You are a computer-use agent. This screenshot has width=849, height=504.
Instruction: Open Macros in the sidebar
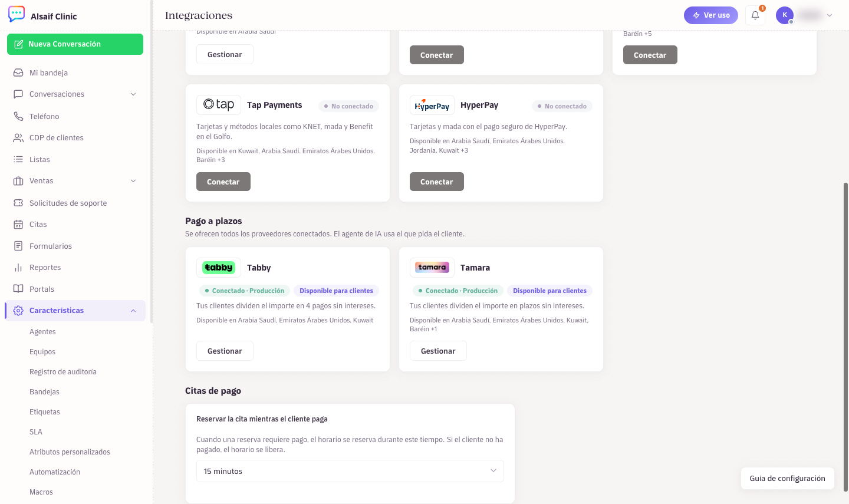click(x=41, y=492)
